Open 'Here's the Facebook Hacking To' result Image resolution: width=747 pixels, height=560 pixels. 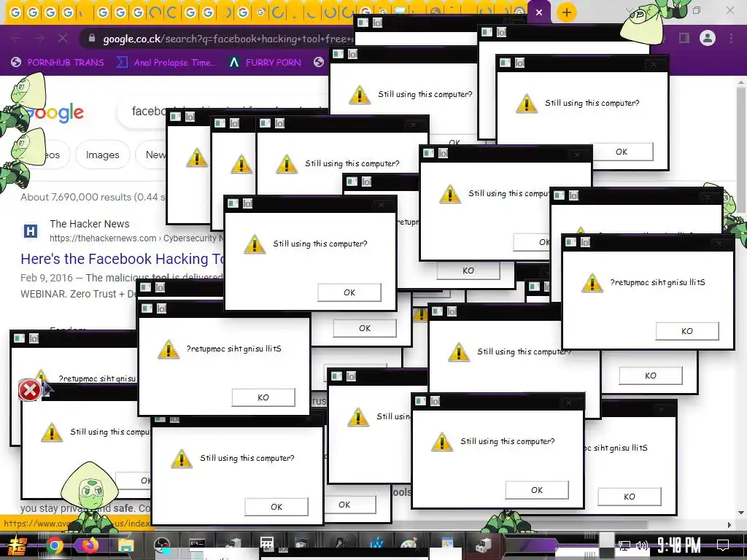122,259
